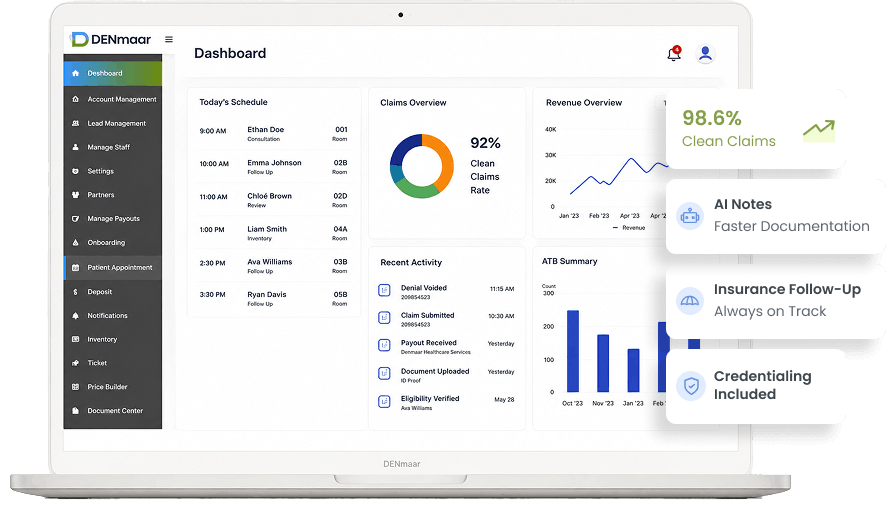Select Ethan Doe 9:00 AM appointment
This screenshot has height=520, width=889.
tap(273, 134)
